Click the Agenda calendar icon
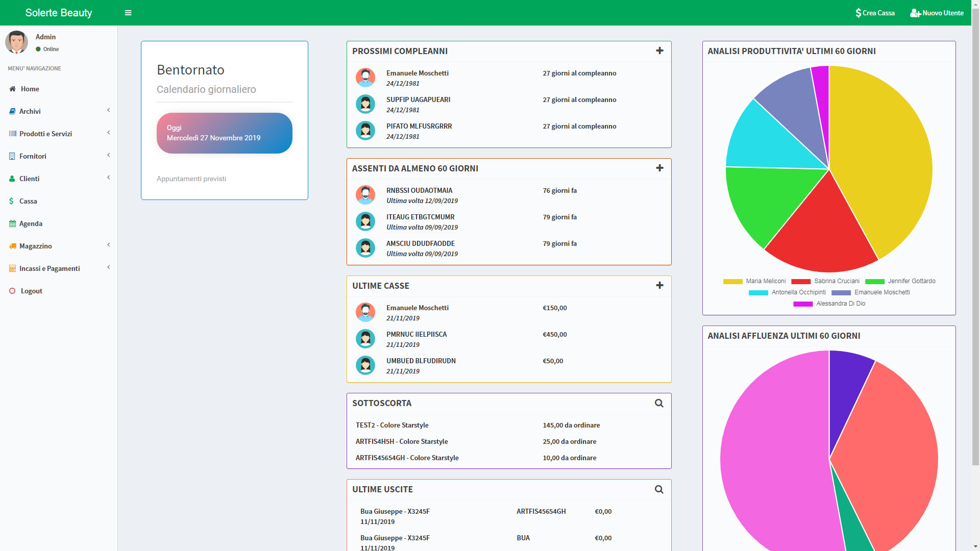 click(12, 223)
